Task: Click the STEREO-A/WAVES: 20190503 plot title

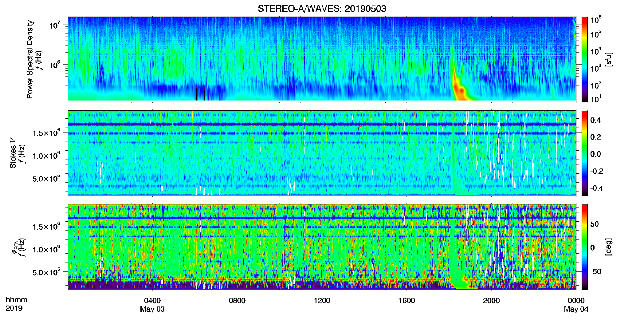Action: pyautogui.click(x=322, y=9)
